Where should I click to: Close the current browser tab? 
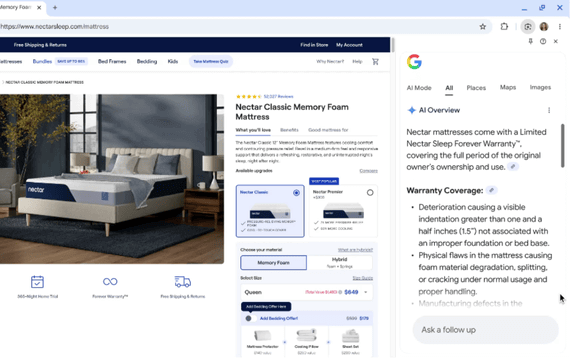click(x=39, y=8)
